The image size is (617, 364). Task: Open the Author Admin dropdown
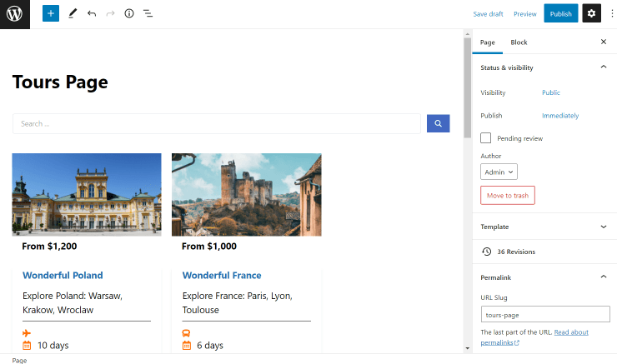[x=499, y=172]
